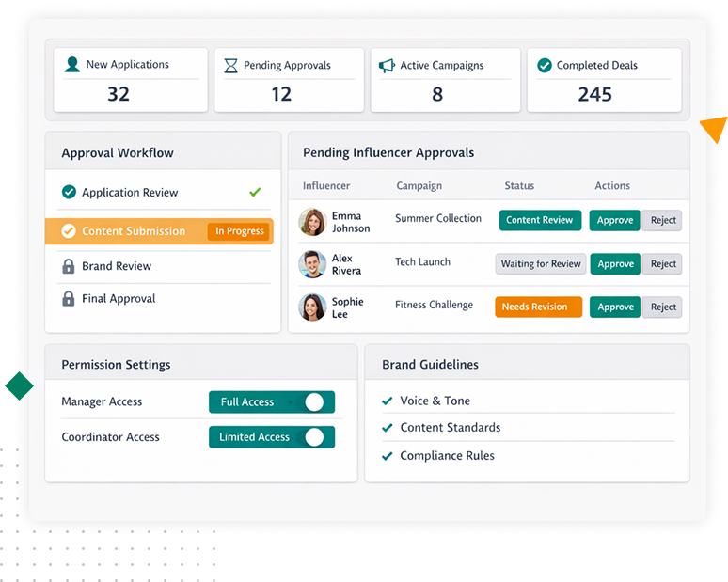Click the Content Standards checkmark

point(388,428)
